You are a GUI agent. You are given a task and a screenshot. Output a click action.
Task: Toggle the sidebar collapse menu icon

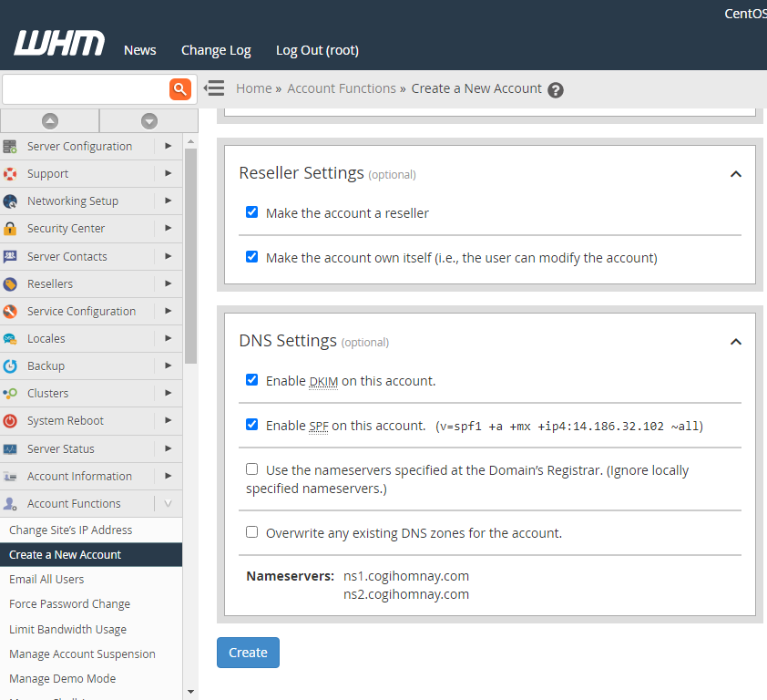pos(214,88)
